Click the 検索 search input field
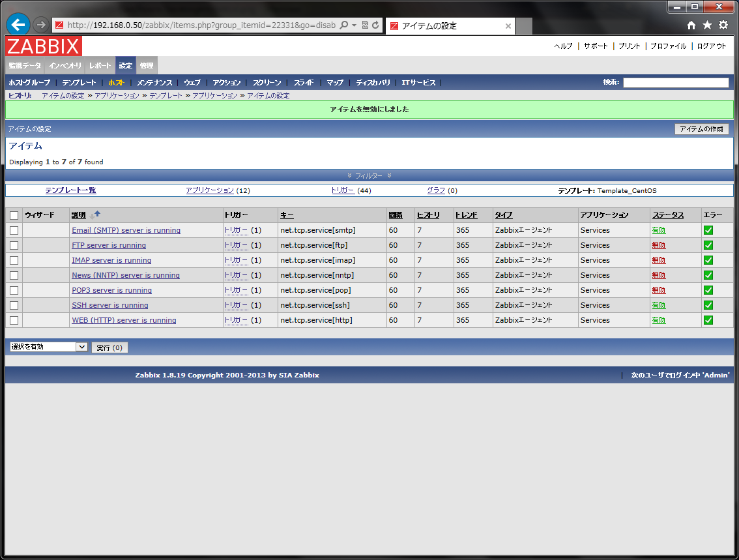Screen dimensions: 739x560 676,83
